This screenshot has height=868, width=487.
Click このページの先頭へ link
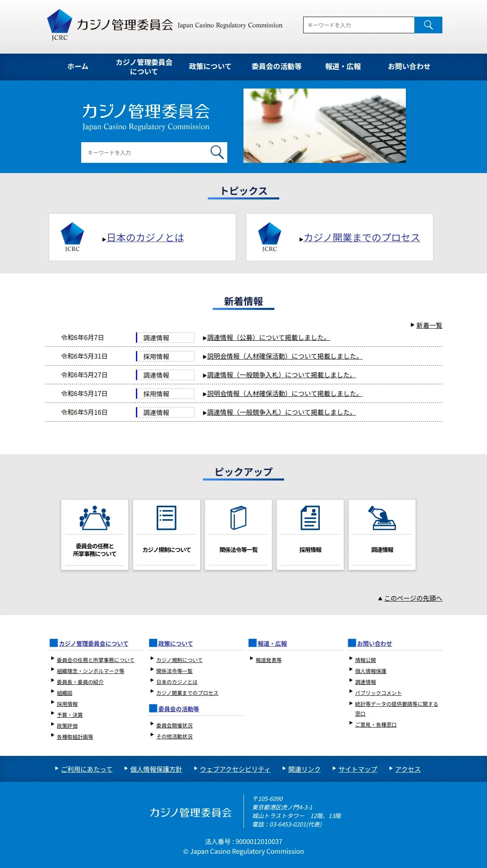413,598
